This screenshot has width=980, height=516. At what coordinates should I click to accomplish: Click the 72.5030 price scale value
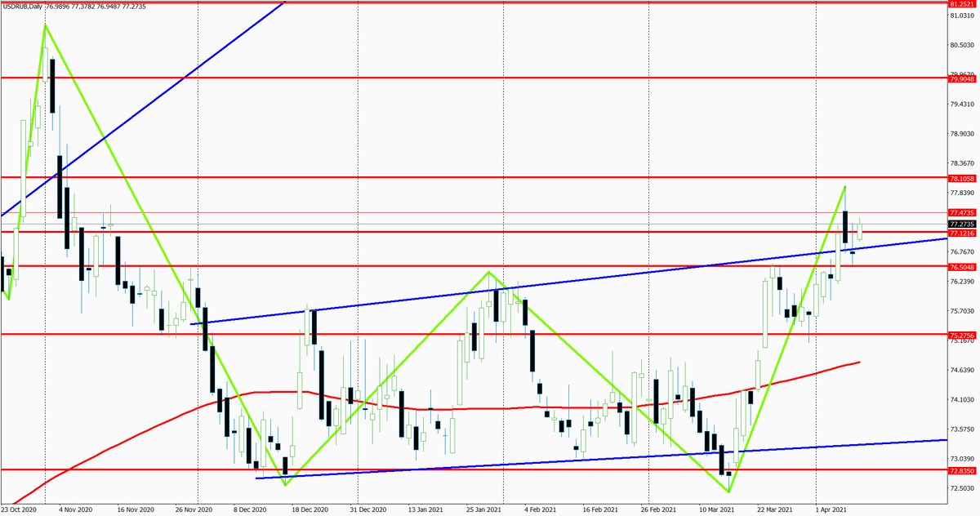coord(963,488)
